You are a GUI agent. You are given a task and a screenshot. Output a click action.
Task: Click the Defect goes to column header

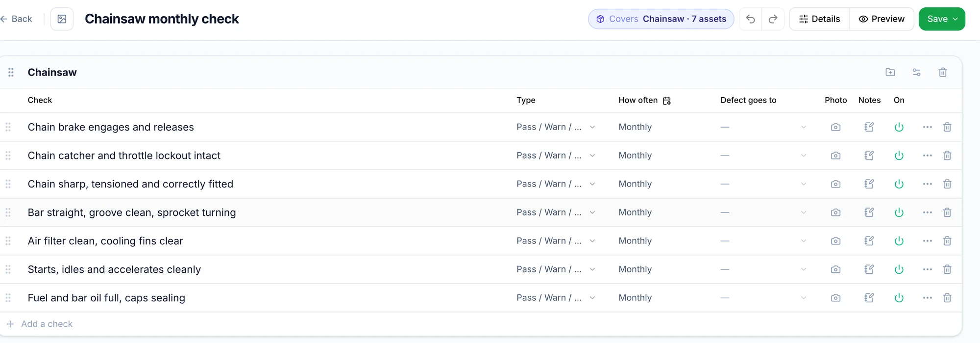pyautogui.click(x=748, y=100)
